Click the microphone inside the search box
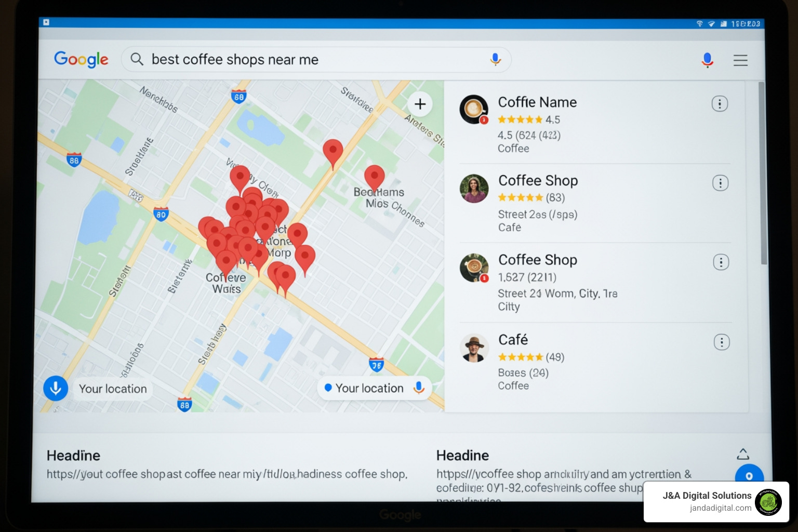Screen dimensions: 798x532 tap(495, 59)
